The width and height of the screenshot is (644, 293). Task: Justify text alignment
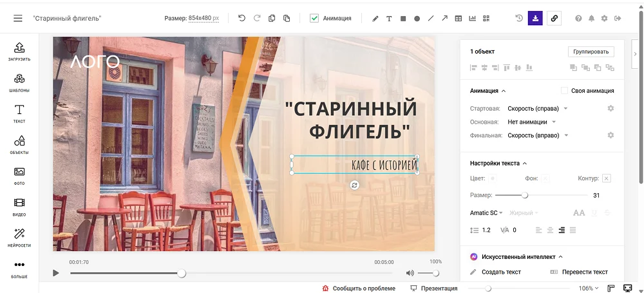click(573, 230)
